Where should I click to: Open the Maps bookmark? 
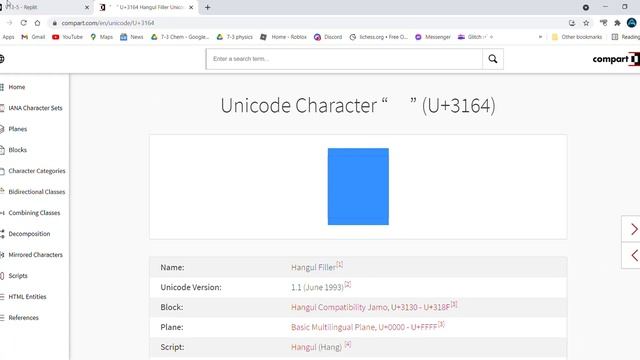[102, 37]
